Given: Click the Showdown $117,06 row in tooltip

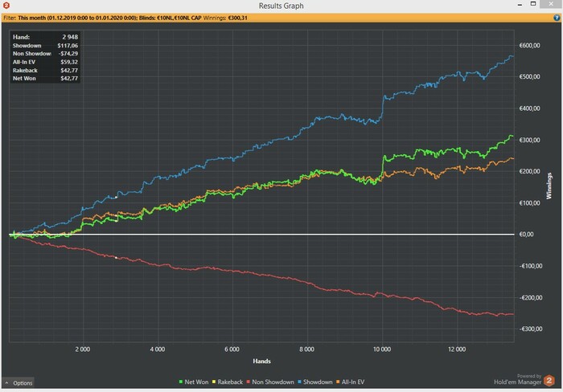Looking at the screenshot, I should (45, 46).
